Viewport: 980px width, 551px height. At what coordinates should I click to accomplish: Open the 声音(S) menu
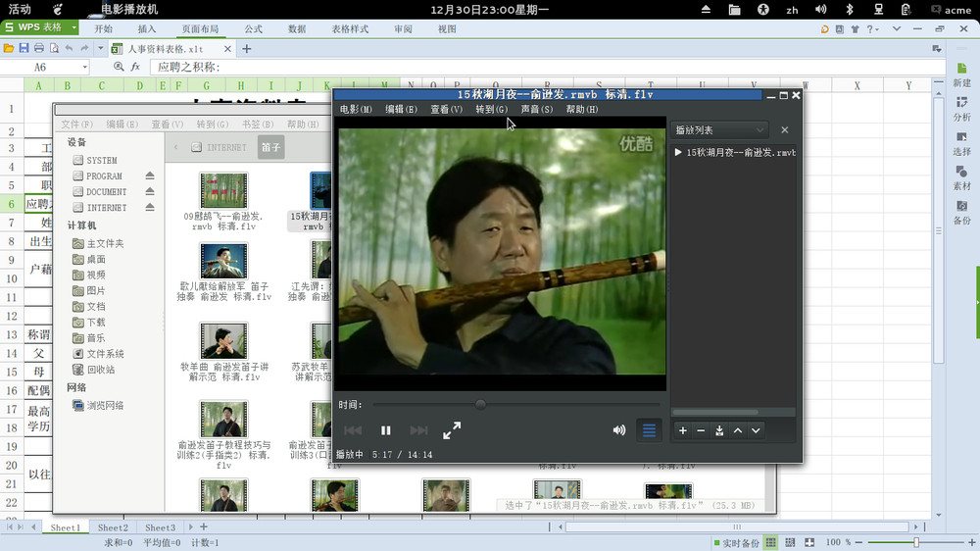click(537, 109)
